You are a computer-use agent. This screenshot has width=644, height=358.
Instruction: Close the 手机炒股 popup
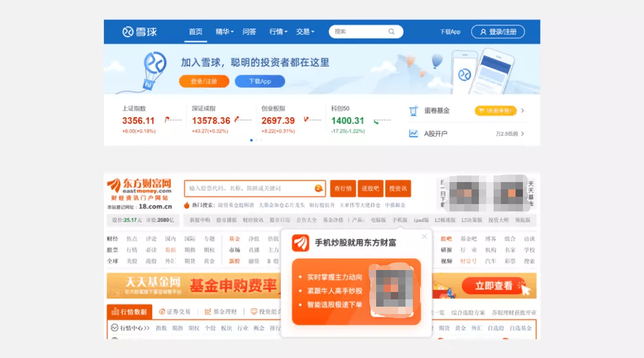(x=424, y=236)
